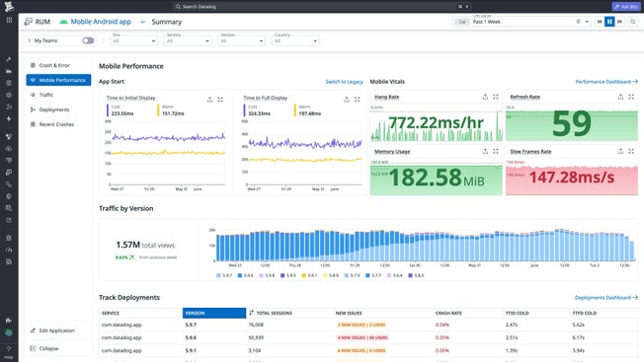Open the Service filter dropdown
The image size is (644, 362).
click(x=188, y=40)
